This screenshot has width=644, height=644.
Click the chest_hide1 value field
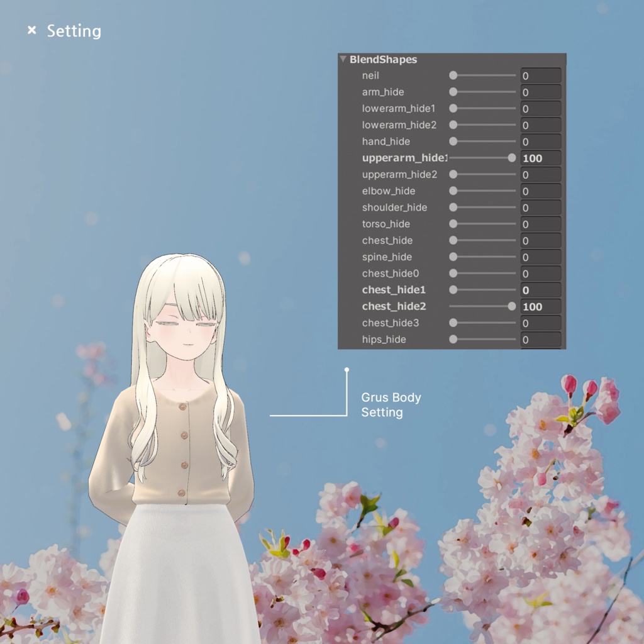[540, 290]
